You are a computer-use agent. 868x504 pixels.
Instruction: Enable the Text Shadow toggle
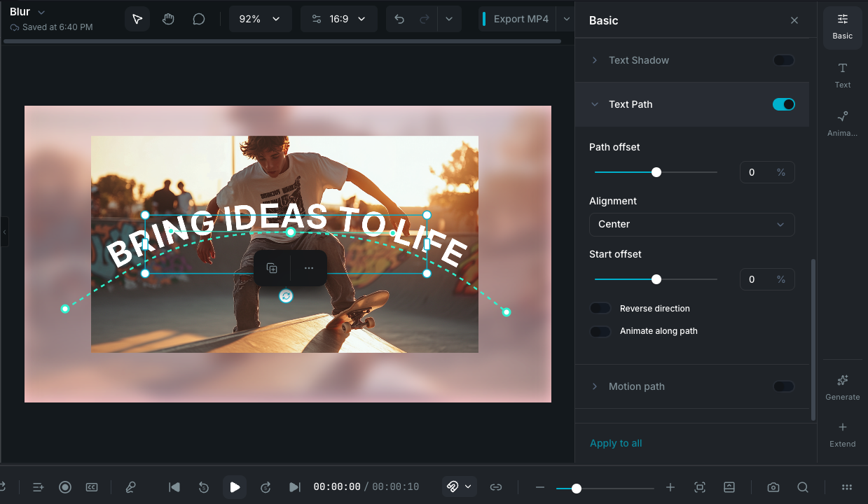783,60
